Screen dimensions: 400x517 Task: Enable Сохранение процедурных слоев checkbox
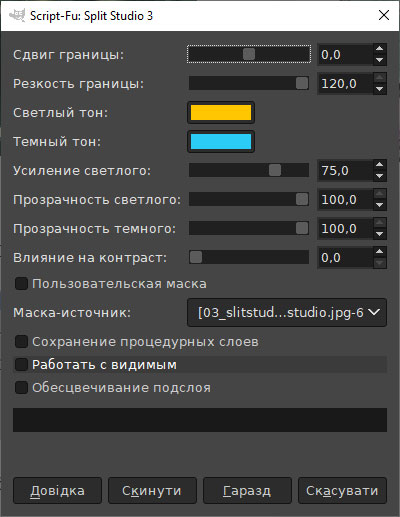point(21,342)
